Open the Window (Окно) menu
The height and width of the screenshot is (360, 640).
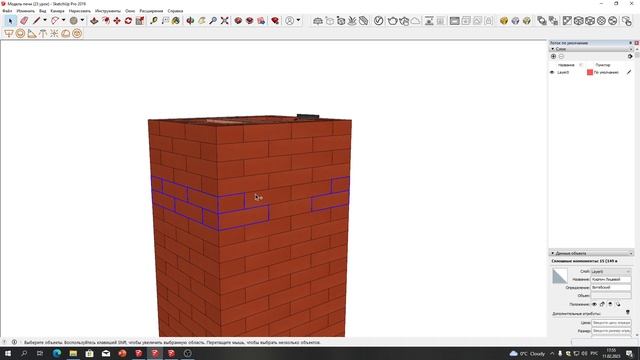[130, 11]
